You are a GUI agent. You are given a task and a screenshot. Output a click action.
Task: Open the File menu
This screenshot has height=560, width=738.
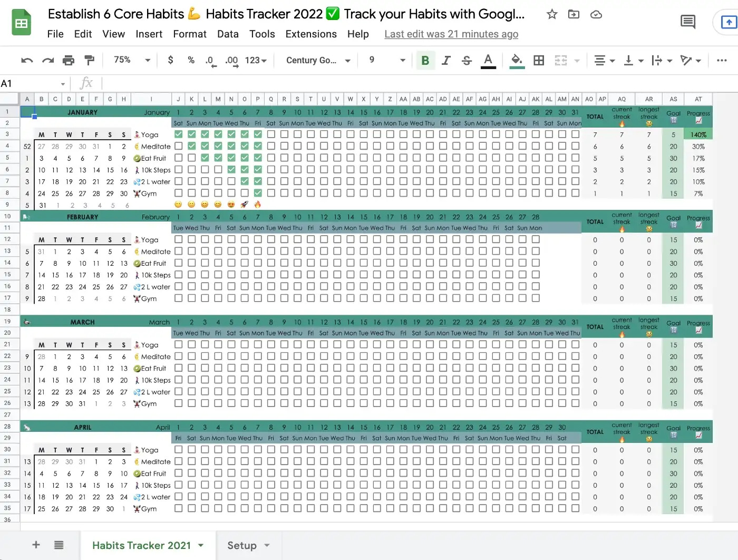pos(55,34)
